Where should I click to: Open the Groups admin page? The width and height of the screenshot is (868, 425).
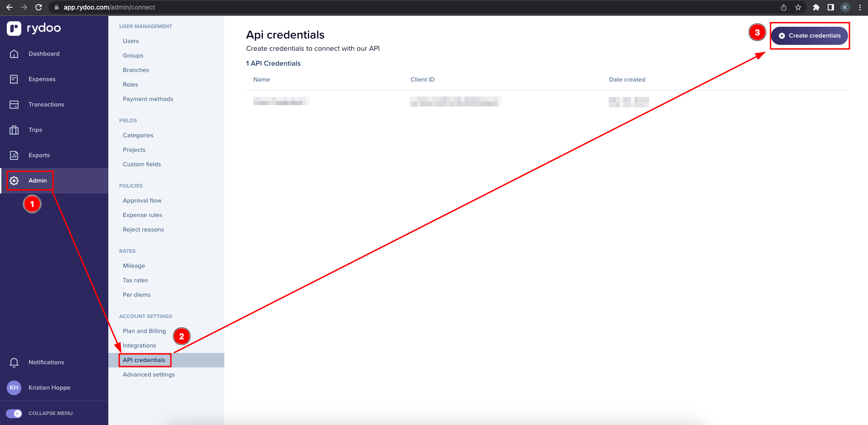[133, 56]
